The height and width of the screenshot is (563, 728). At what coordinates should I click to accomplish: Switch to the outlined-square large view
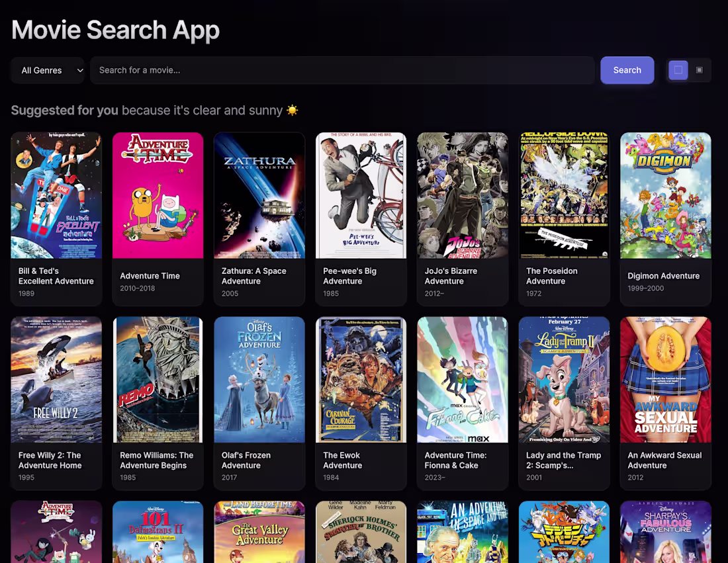click(x=678, y=70)
